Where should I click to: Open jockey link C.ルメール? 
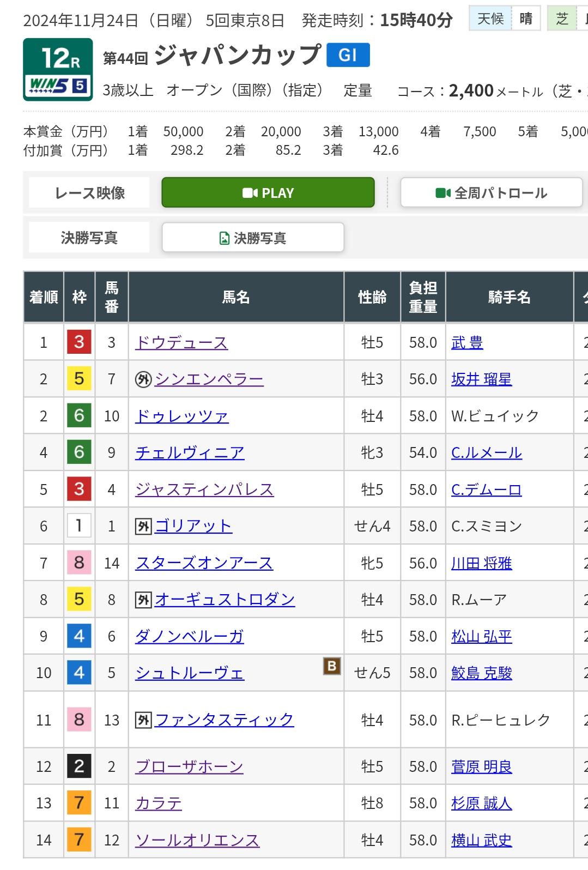(x=486, y=453)
